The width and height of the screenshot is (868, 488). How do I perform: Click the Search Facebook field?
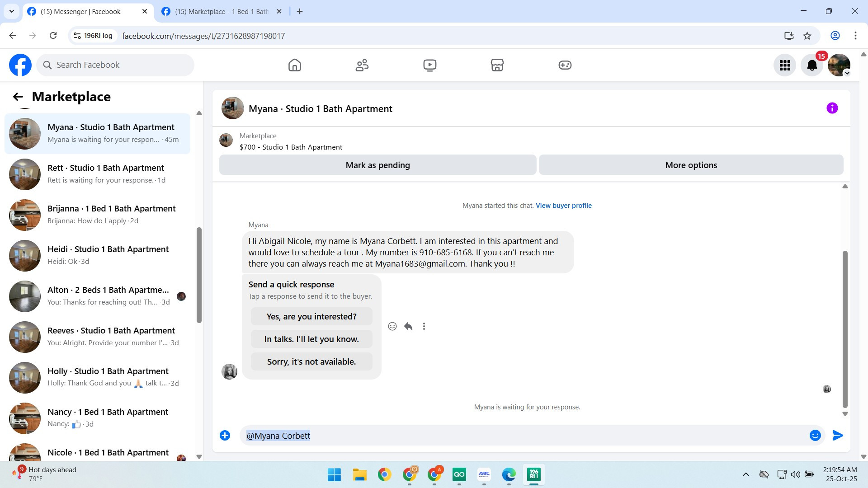115,65
